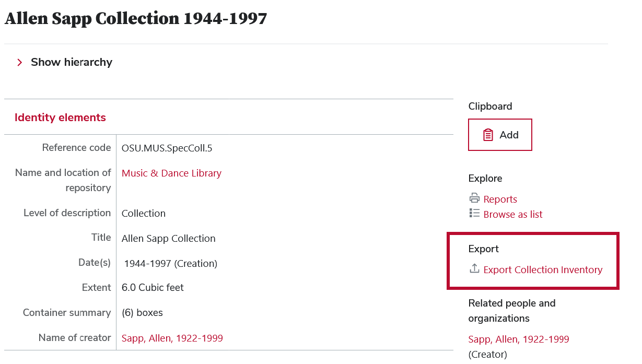642x364 pixels.
Task: Click the (6) boxes container summary value
Action: 142,312
